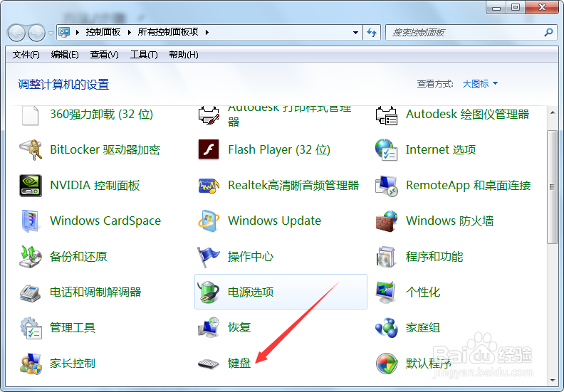Open NVIDIA 控制面板 label text
Viewport: 564px width, 392px height.
coord(95,185)
